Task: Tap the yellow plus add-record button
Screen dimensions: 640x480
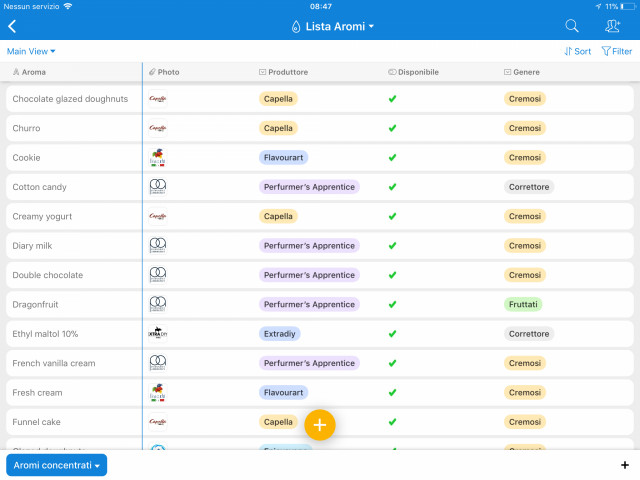Action: [320, 425]
